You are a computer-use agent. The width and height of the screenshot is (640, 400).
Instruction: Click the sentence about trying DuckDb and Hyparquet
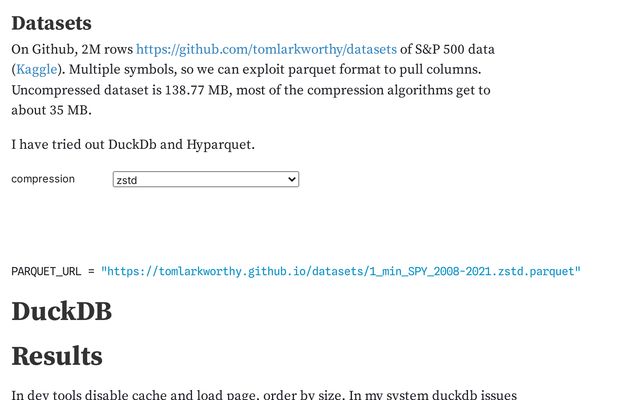pyautogui.click(x=133, y=144)
